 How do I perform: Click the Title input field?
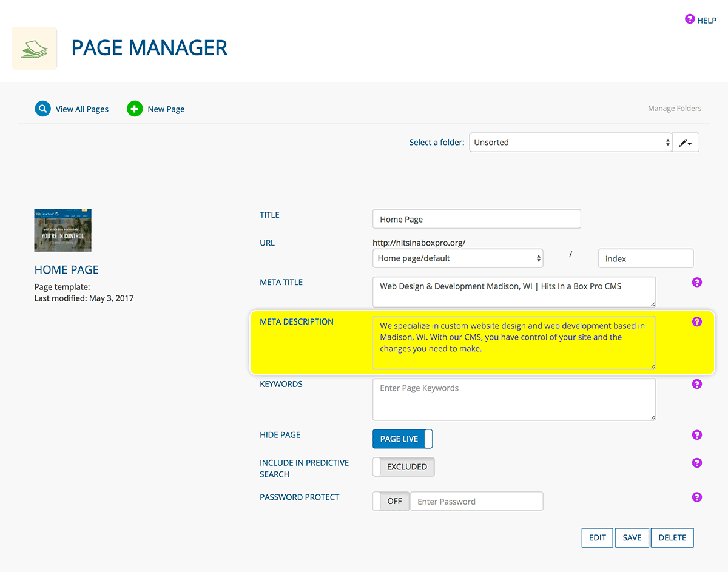pyautogui.click(x=477, y=219)
